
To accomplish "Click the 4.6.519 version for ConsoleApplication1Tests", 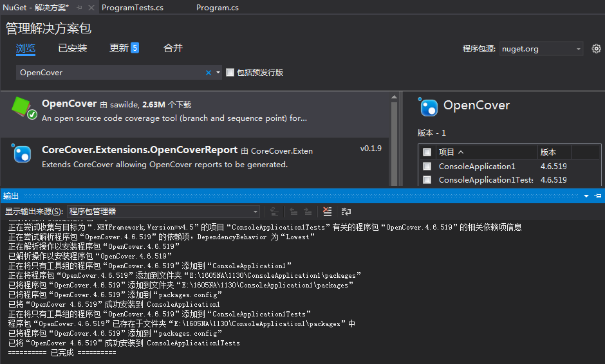I will (x=554, y=179).
